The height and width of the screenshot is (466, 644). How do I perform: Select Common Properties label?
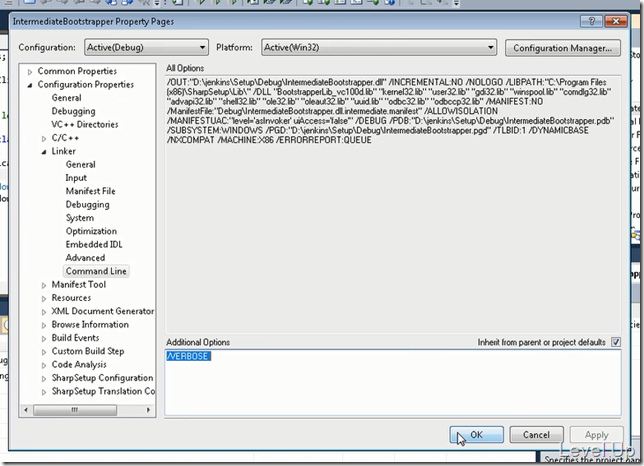tap(77, 71)
